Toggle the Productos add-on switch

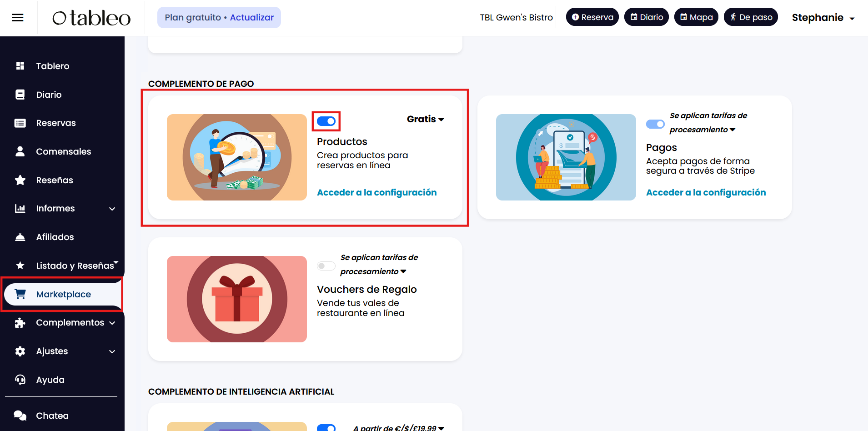[326, 121]
